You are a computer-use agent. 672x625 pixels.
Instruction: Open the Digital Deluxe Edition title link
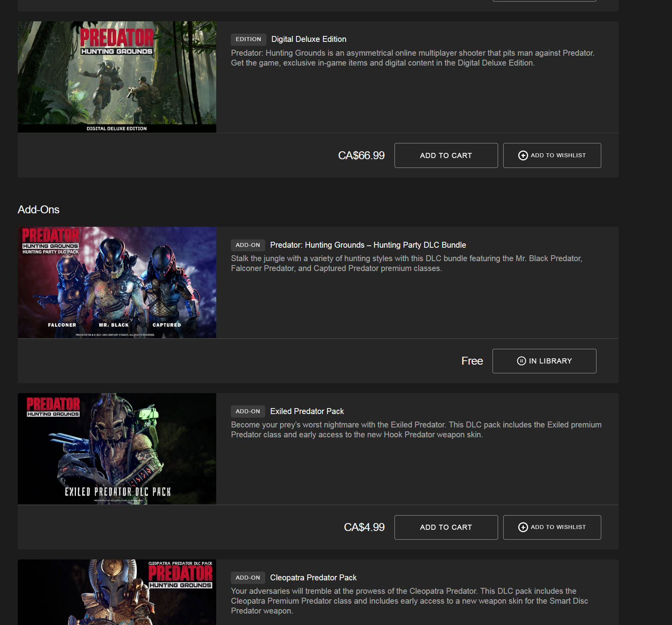click(x=308, y=39)
